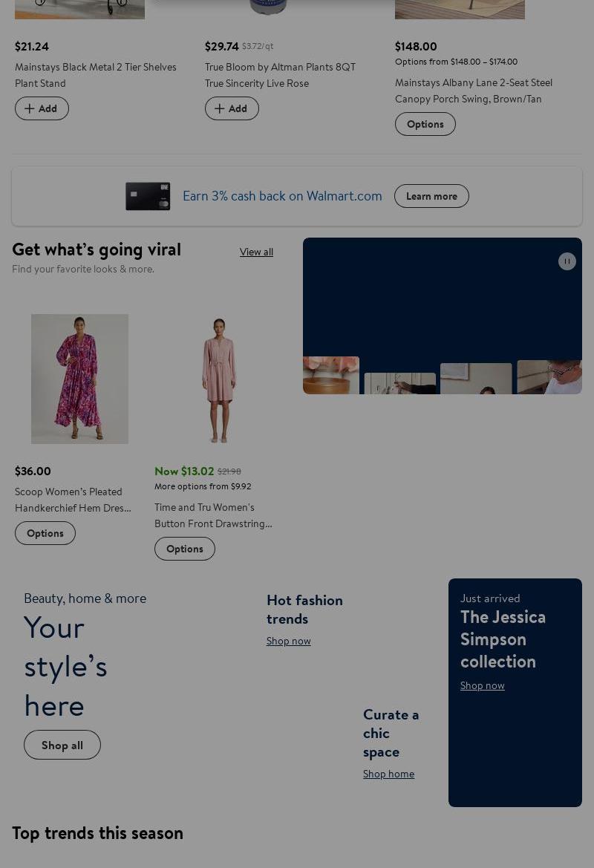The height and width of the screenshot is (868, 594).
Task: Add Mainstays Plant Stand to cart
Action: pyautogui.click(x=42, y=108)
